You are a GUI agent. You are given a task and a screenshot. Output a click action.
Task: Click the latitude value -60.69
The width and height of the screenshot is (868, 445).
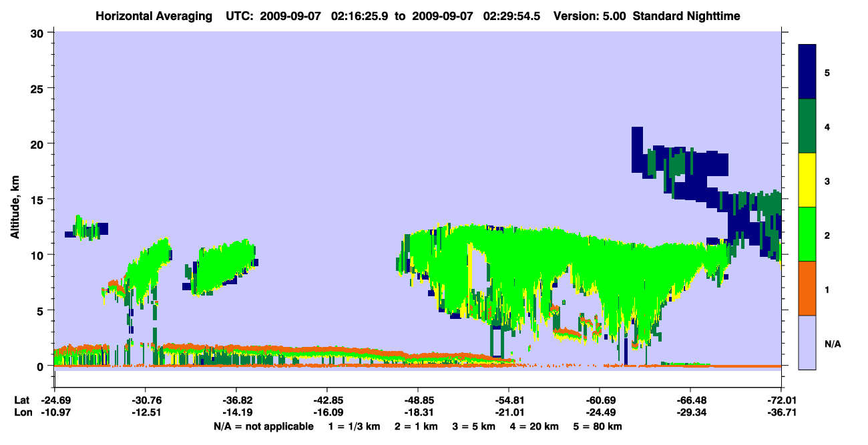[x=600, y=400]
